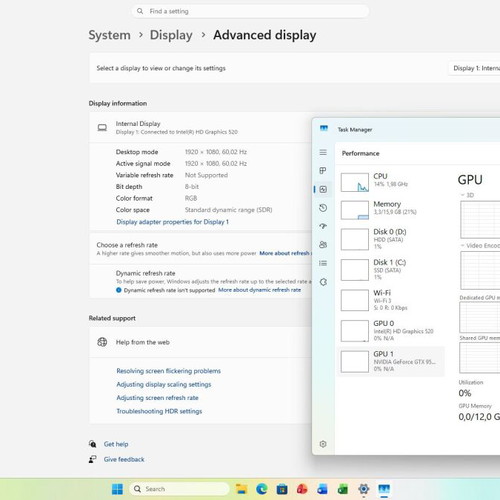Screen dimensions: 500x500
Task: Open More about dynamic refresh rate link
Action: click(259, 290)
